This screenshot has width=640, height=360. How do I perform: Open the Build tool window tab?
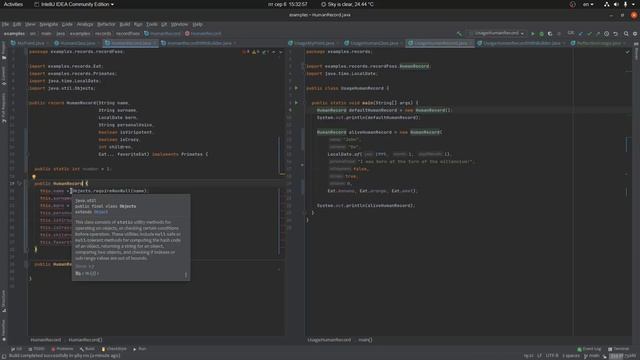(87, 349)
